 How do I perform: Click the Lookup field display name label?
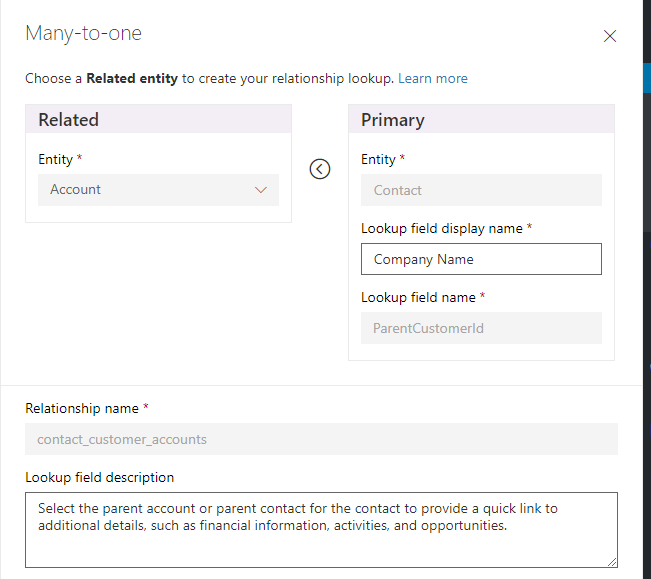442,228
